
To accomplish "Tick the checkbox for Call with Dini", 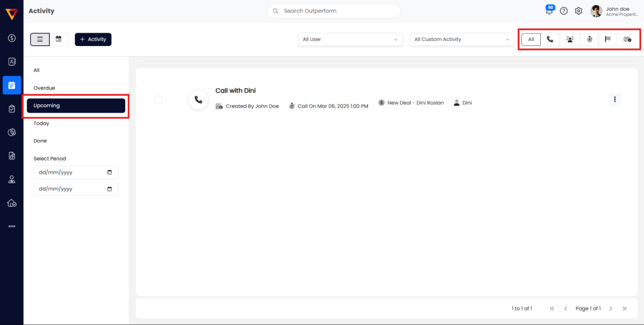I will click(x=158, y=100).
